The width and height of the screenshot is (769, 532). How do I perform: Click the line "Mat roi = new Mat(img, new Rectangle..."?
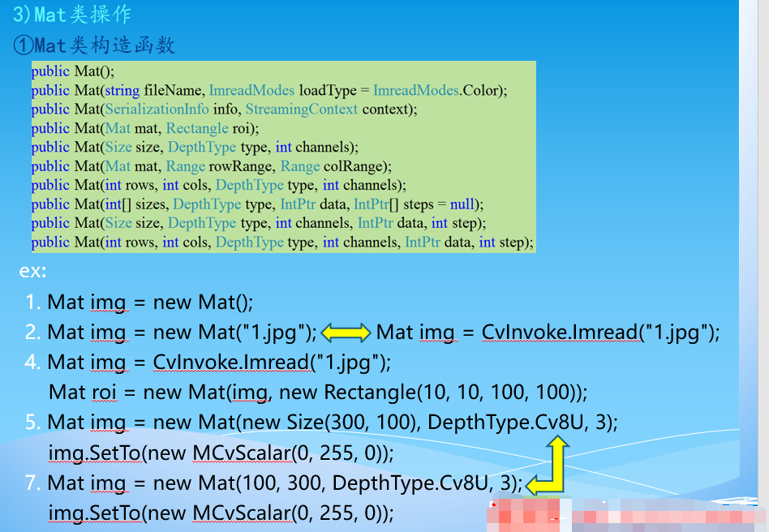[x=318, y=393]
